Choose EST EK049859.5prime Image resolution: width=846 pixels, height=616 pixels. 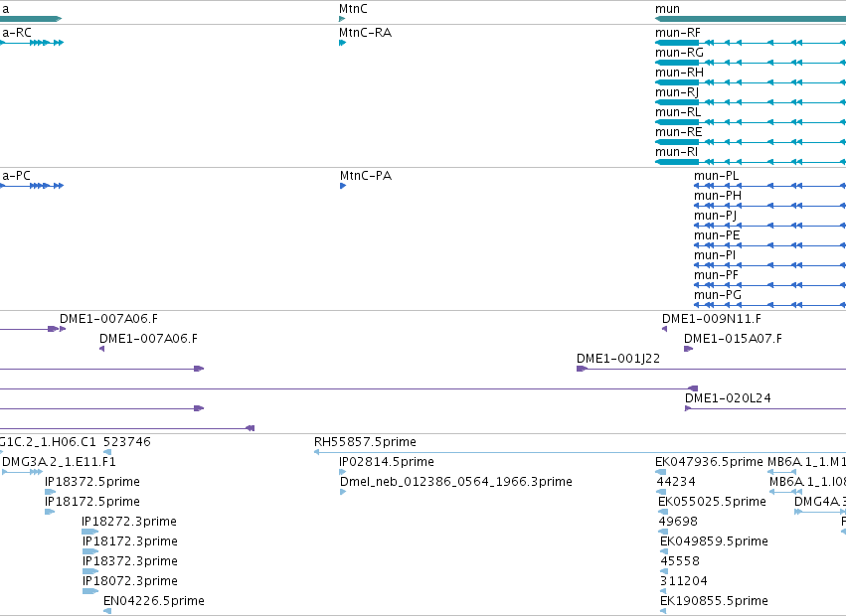pyautogui.click(x=664, y=551)
